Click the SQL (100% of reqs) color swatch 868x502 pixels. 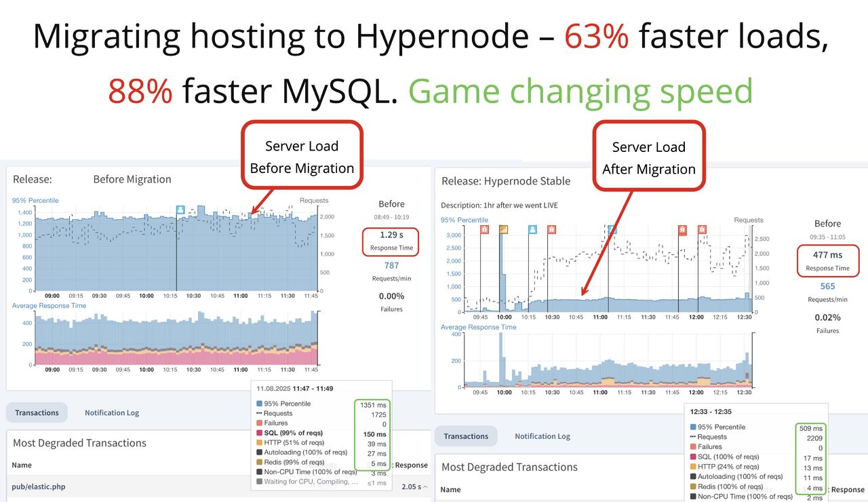(692, 457)
